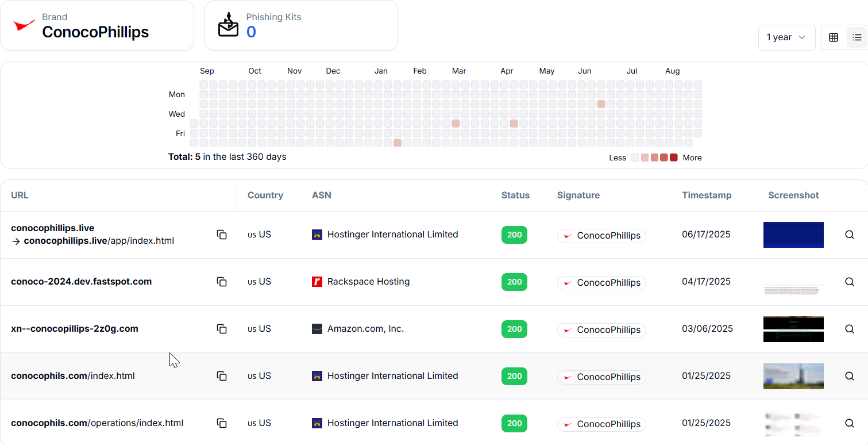
Task: Copy the conocophils.com/index.html URL
Action: click(222, 376)
